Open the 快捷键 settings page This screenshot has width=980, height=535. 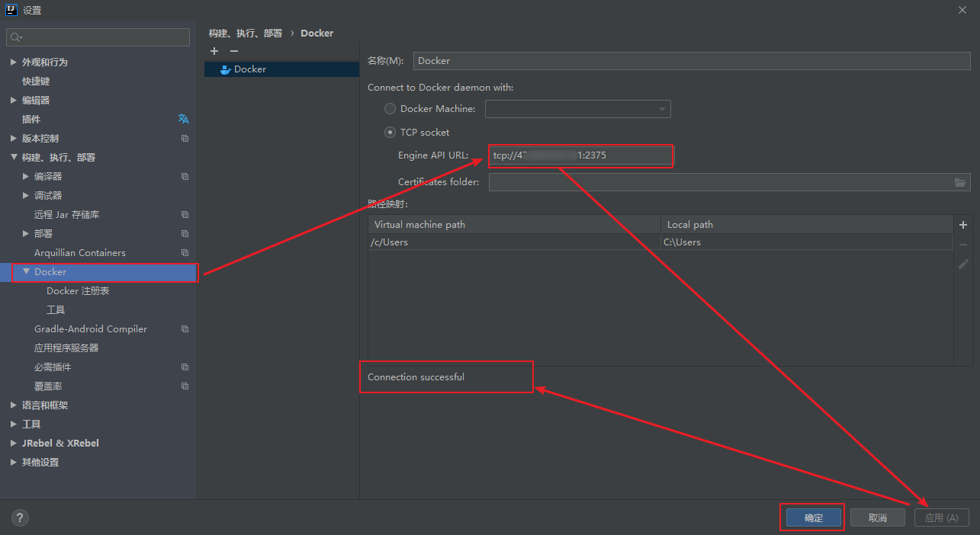[36, 82]
